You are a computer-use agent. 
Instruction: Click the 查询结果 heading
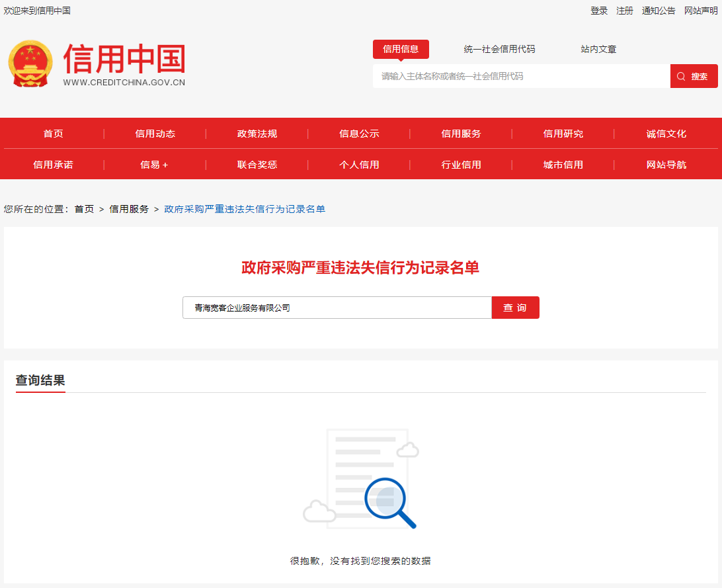tap(40, 380)
